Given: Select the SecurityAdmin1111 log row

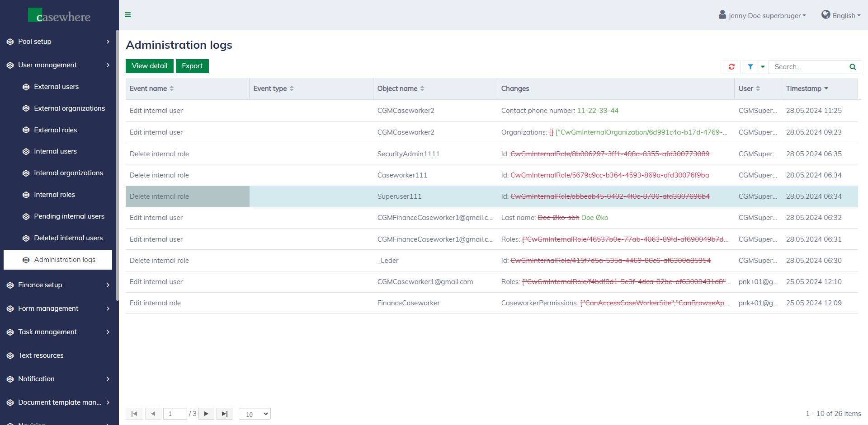Looking at the screenshot, I should 408,154.
